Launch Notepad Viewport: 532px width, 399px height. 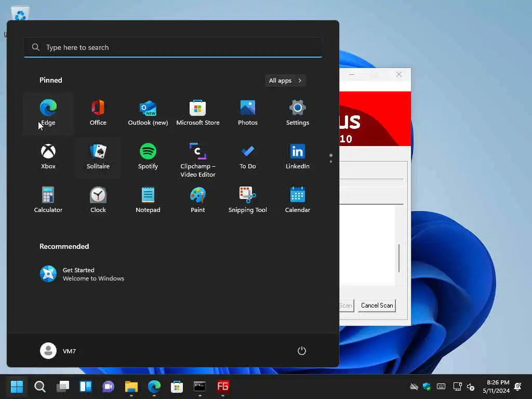(148, 201)
